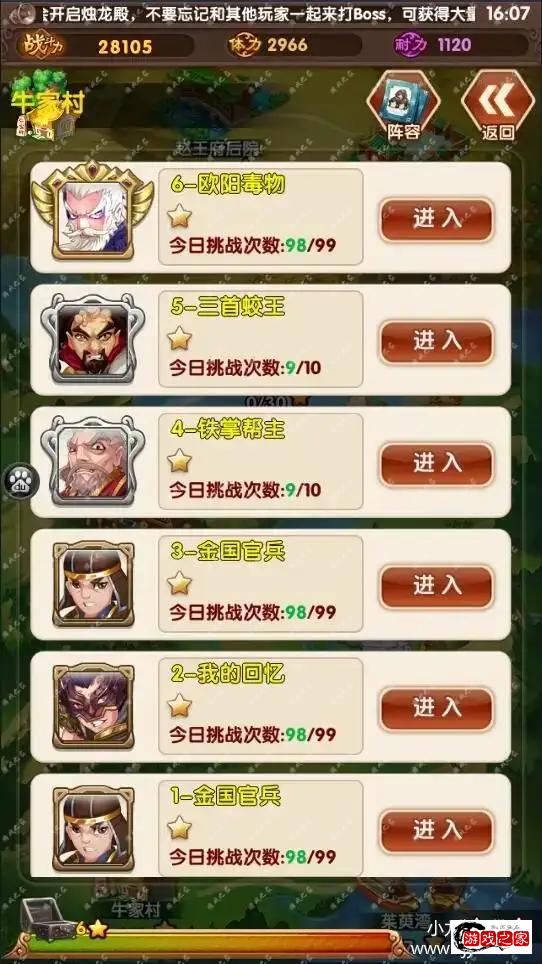Select the 欧阳毒物 boss portrait
This screenshot has width=542, height=964.
[92, 210]
